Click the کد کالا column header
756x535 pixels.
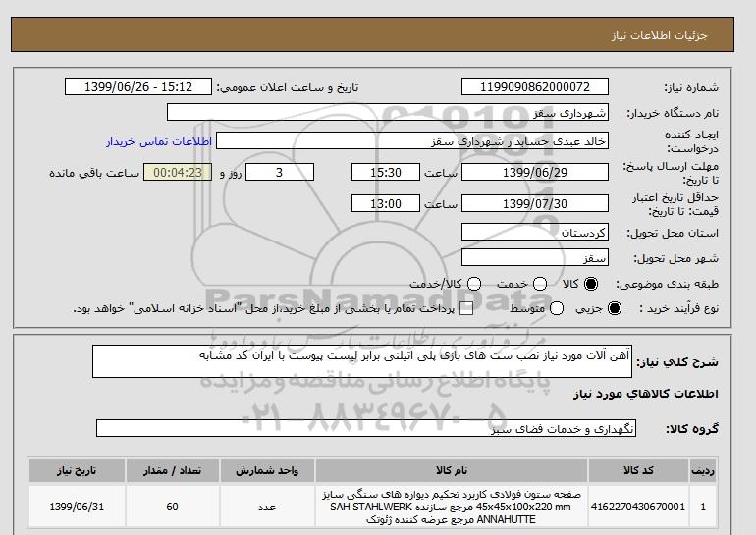[638, 470]
